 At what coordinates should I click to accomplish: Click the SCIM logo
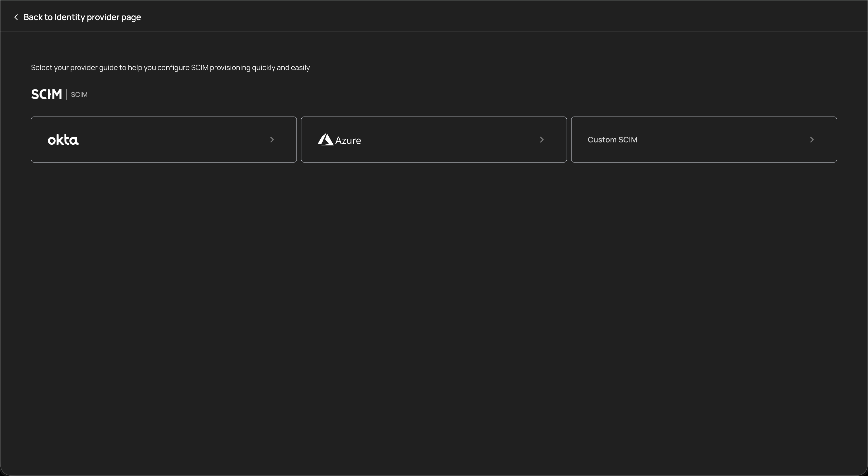[46, 94]
